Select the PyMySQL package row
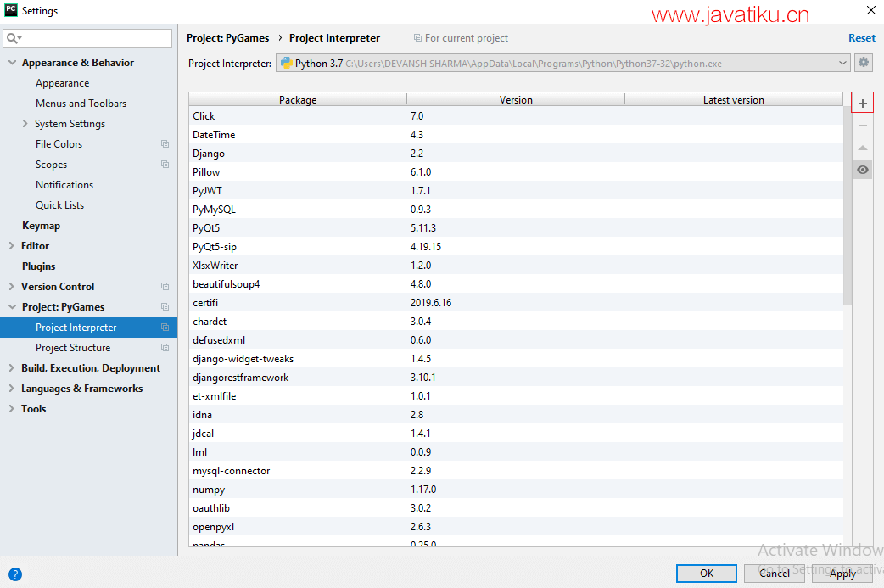Viewport: 884px width, 588px height. click(x=516, y=209)
